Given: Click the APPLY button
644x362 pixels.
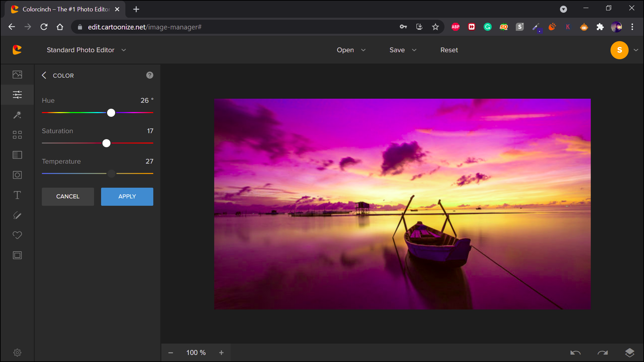Looking at the screenshot, I should pos(127,196).
